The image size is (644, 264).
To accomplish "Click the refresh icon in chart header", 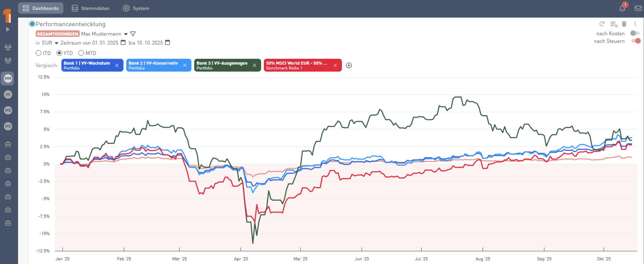I will click(x=602, y=24).
